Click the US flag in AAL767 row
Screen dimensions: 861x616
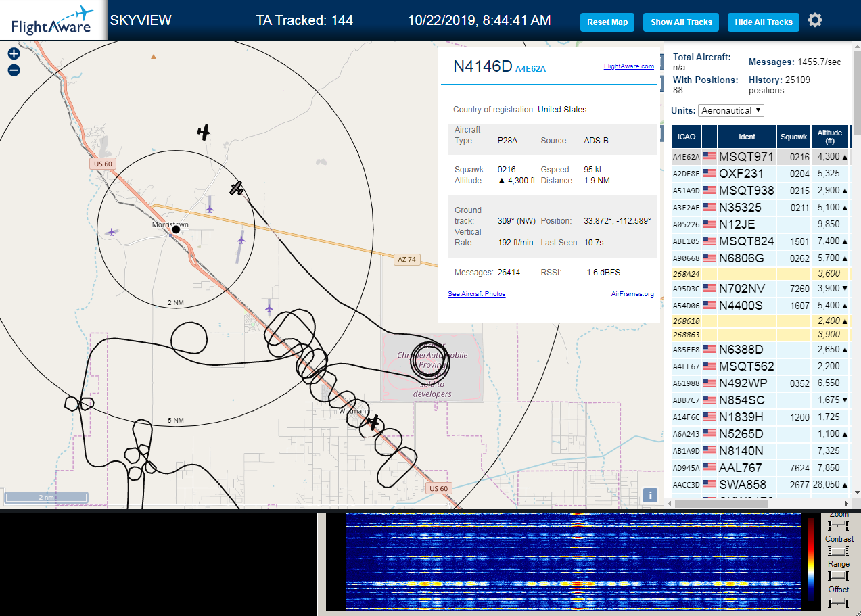(709, 468)
